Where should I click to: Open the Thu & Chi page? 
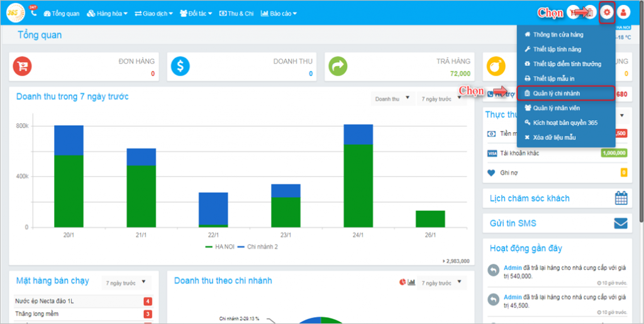[x=236, y=13]
